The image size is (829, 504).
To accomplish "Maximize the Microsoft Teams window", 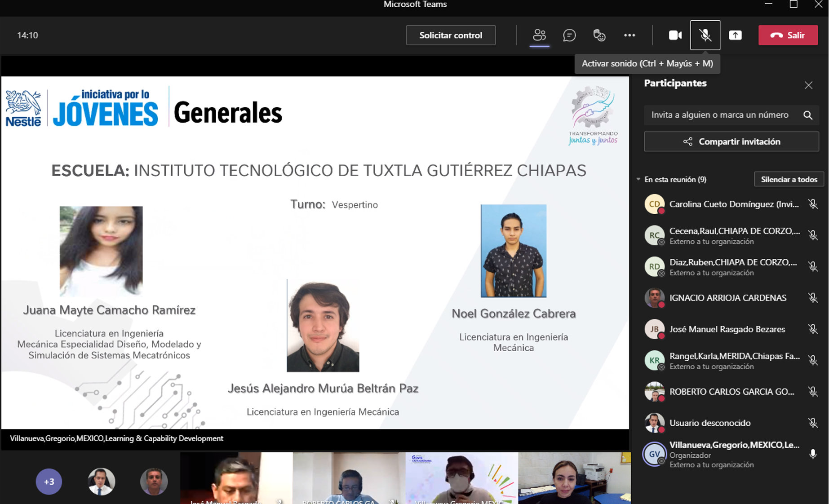I will 794,4.
